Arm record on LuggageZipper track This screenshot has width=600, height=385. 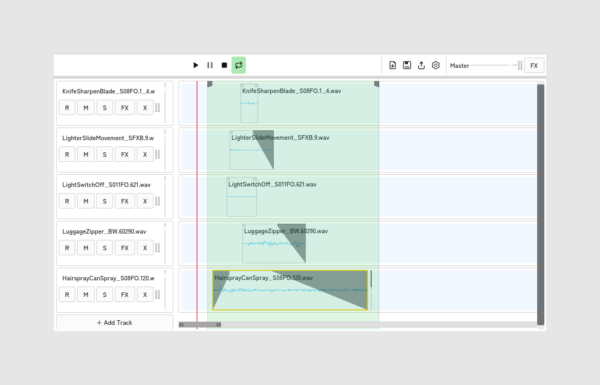[67, 248]
